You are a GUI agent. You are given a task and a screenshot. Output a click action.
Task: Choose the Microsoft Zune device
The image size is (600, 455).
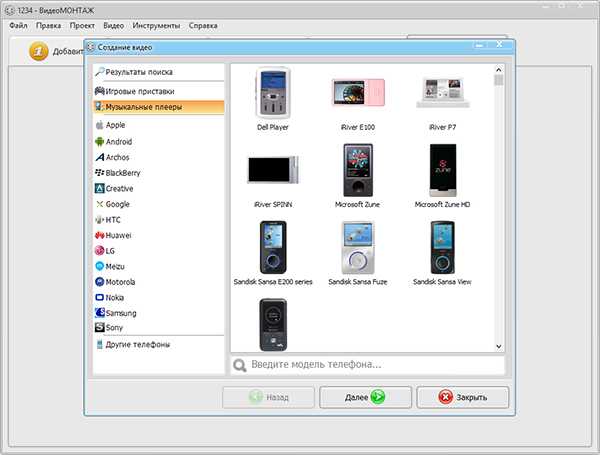(x=358, y=176)
